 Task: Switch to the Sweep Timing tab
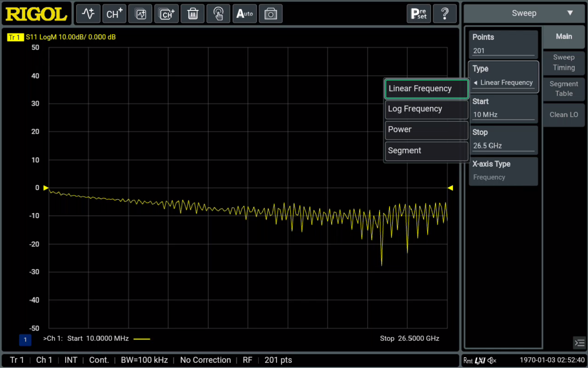click(564, 62)
